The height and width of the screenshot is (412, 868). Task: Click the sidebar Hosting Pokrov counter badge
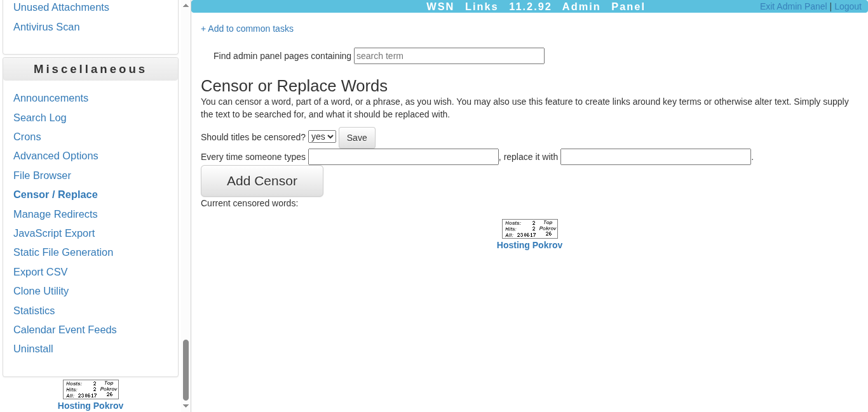[90, 389]
